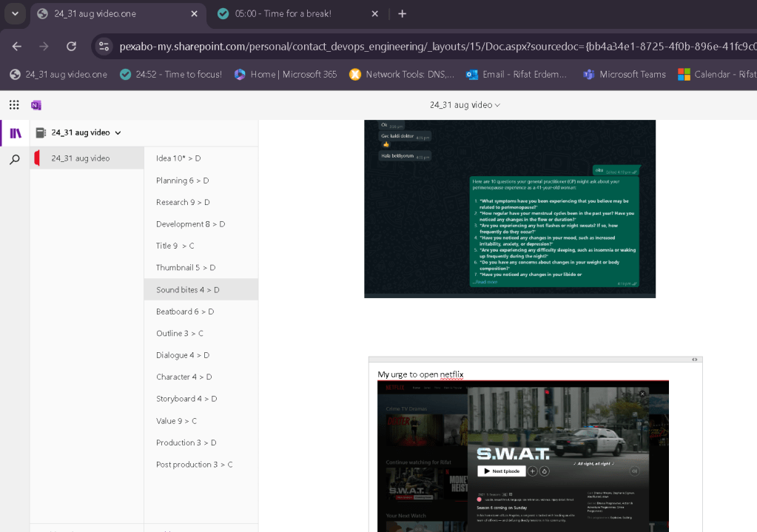The height and width of the screenshot is (532, 757).
Task: Click the My urge to open netflix text
Action: (x=420, y=374)
